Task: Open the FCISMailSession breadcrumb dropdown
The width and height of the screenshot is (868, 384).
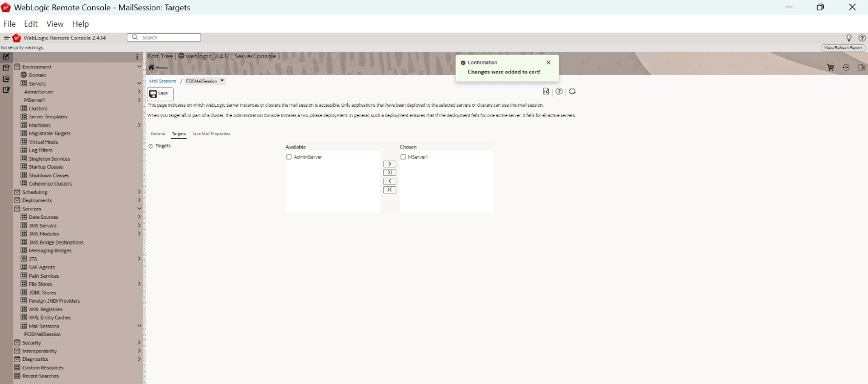Action: 222,81
